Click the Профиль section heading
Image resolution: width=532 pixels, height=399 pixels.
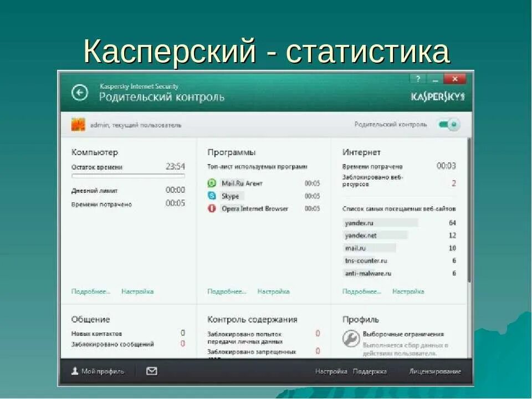360,319
